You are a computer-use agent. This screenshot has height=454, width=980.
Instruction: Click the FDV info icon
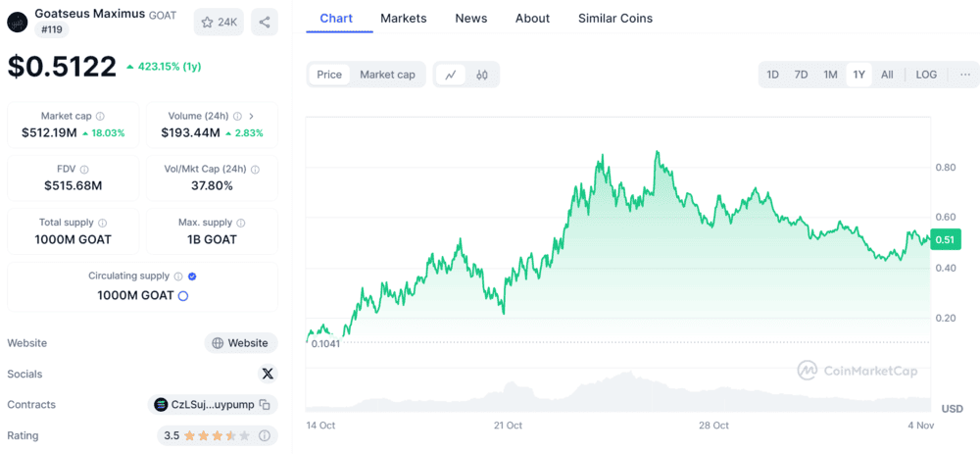point(84,170)
